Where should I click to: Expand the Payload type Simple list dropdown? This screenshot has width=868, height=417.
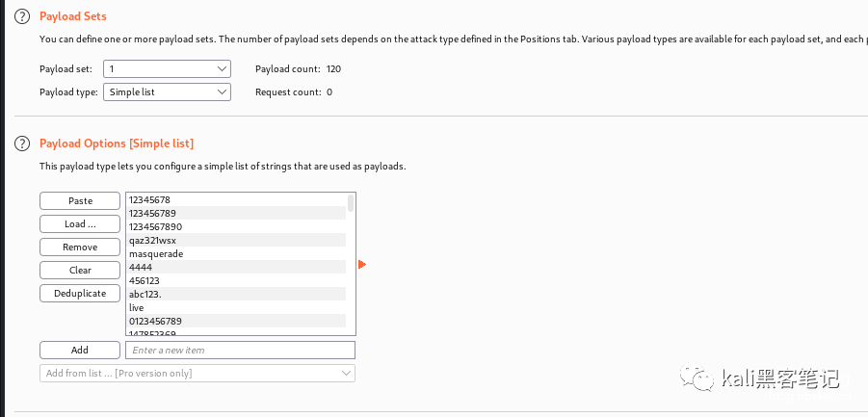[168, 92]
